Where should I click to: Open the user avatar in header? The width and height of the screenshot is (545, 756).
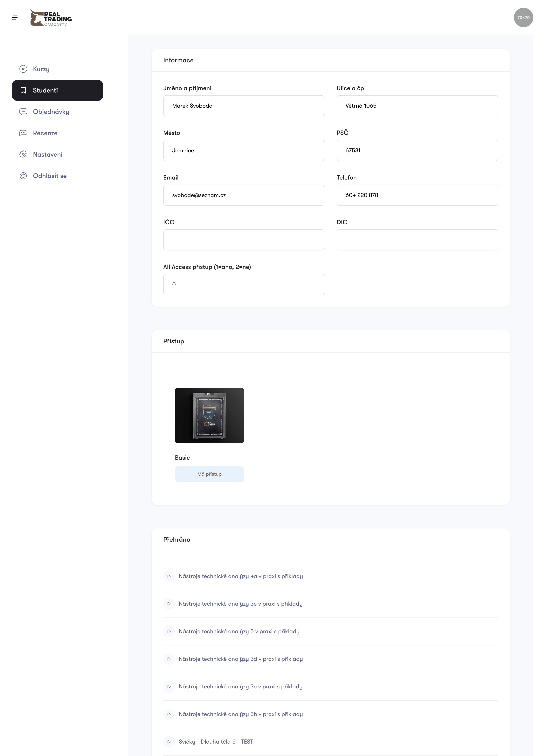523,18
